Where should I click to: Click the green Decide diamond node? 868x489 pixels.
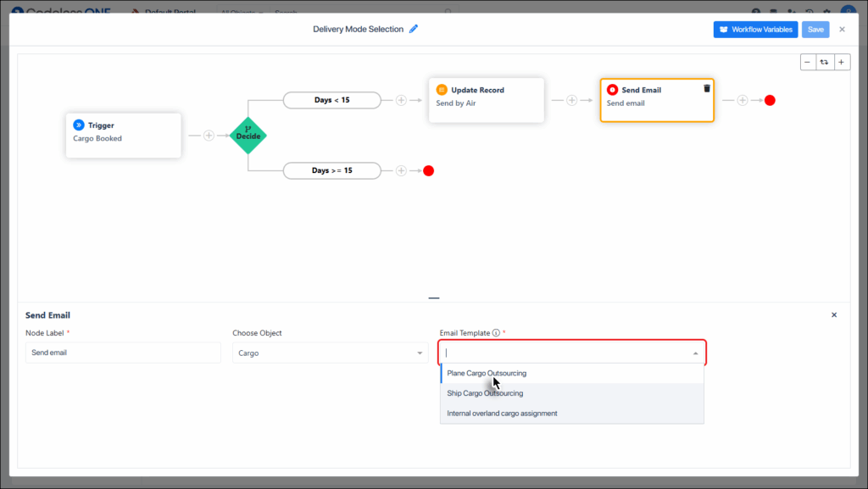pyautogui.click(x=248, y=135)
